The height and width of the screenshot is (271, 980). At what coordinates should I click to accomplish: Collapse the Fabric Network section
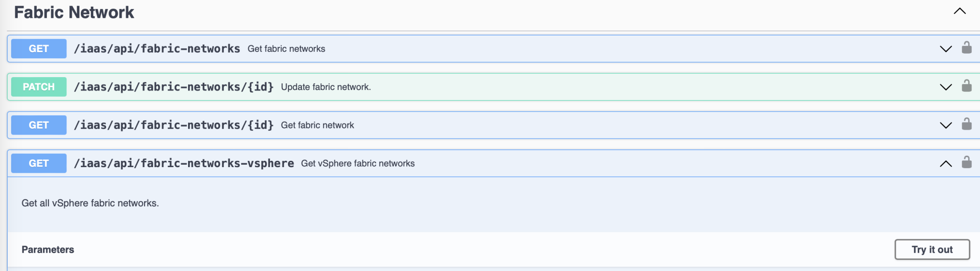[x=960, y=11]
